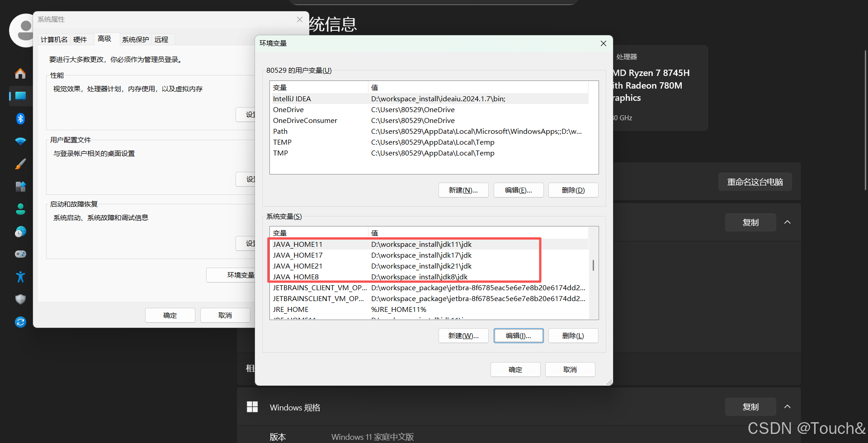Select JRE_HOME system variable row
This screenshot has width=868, height=443.
[x=429, y=310]
